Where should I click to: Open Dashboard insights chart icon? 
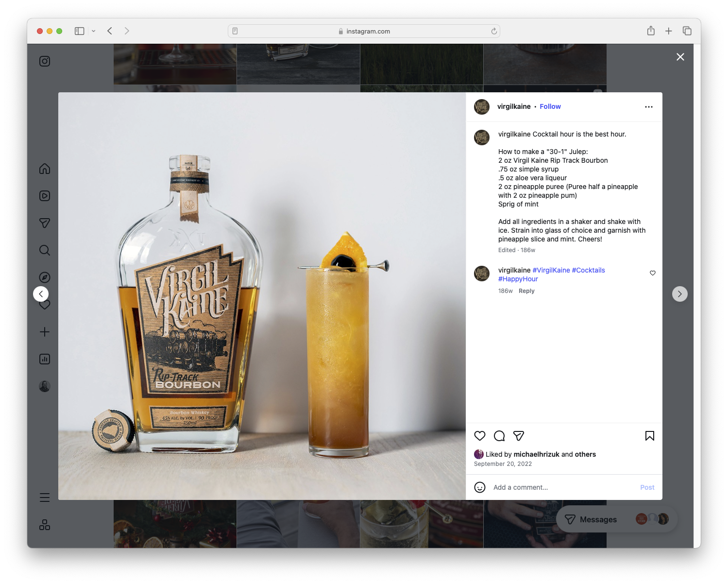point(45,359)
